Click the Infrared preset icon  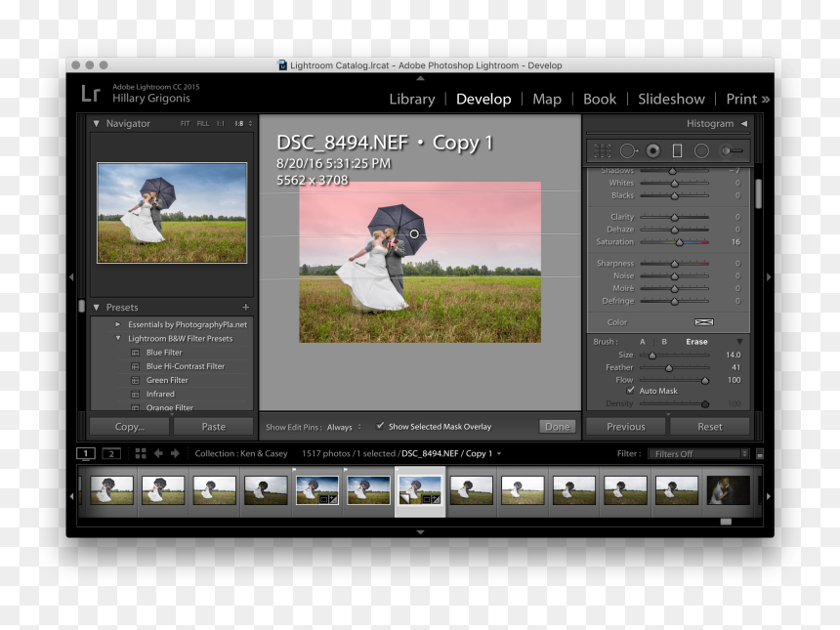[136, 395]
